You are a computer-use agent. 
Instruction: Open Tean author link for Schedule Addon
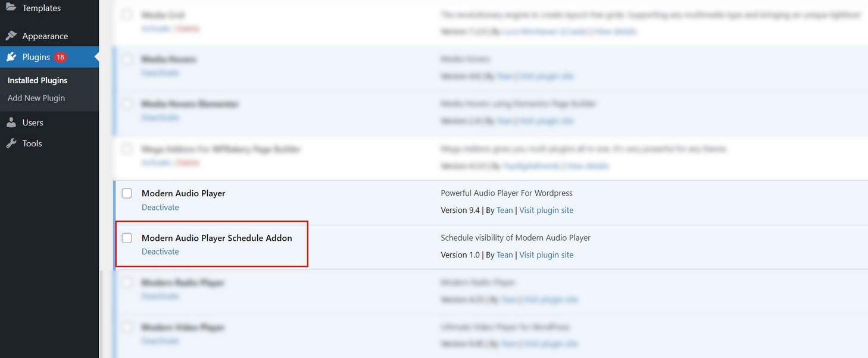(x=504, y=255)
